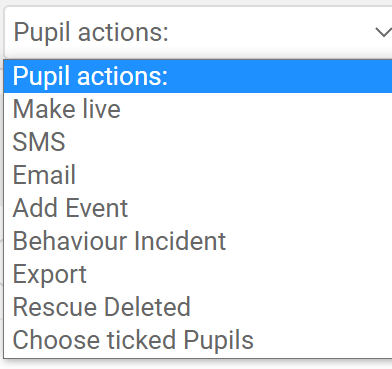
Task: Choose the Rescue Deleted action
Action: 198,307
